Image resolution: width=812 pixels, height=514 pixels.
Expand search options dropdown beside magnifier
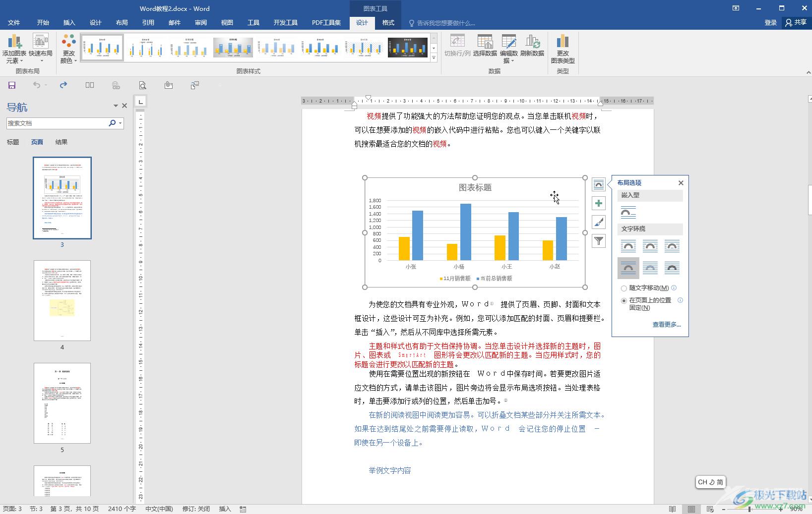tap(120, 123)
